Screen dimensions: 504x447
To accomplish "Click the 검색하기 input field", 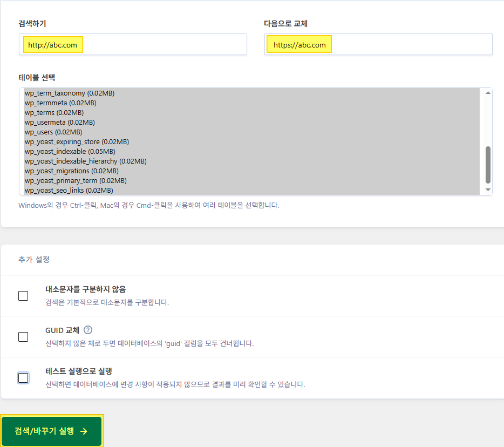I will tap(133, 44).
